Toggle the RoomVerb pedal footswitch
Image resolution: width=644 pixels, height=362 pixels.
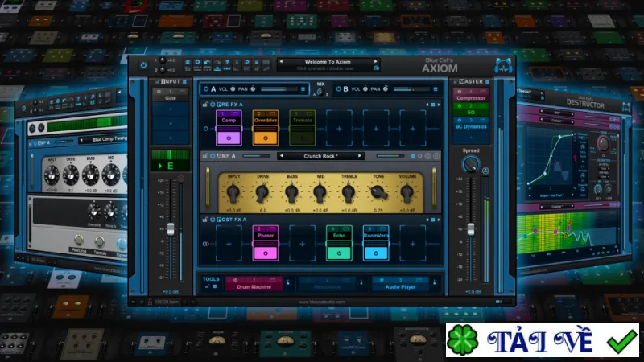[376, 253]
